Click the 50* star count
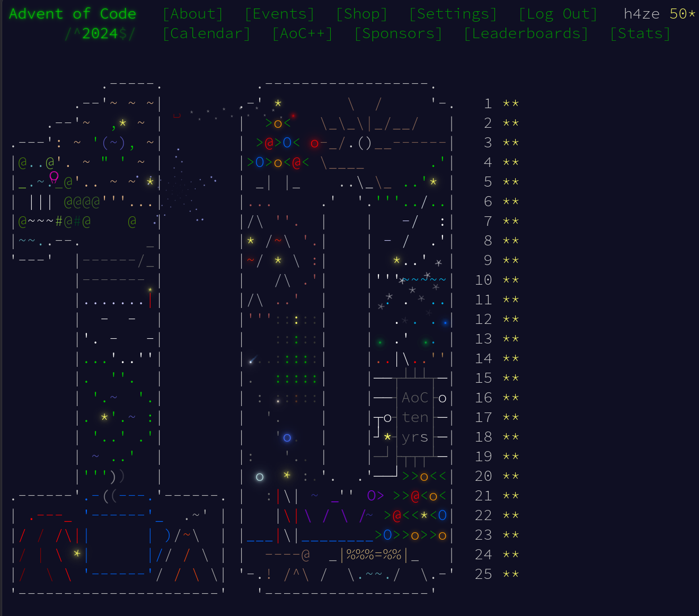The image size is (699, 616). (x=683, y=14)
